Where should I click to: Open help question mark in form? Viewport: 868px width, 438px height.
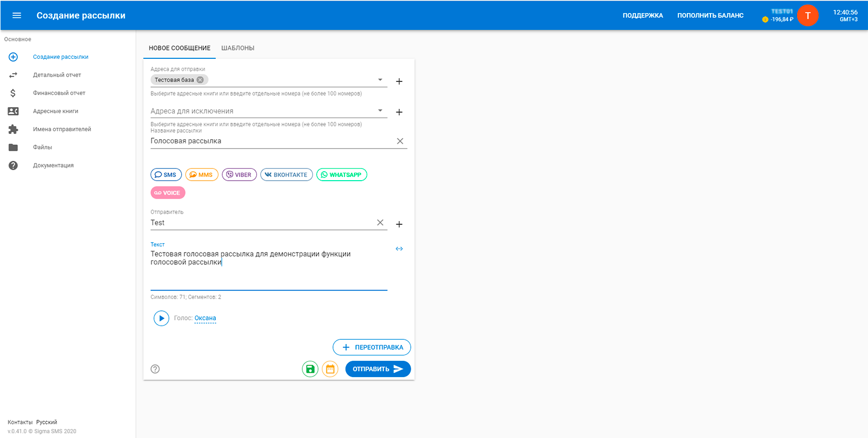point(155,369)
